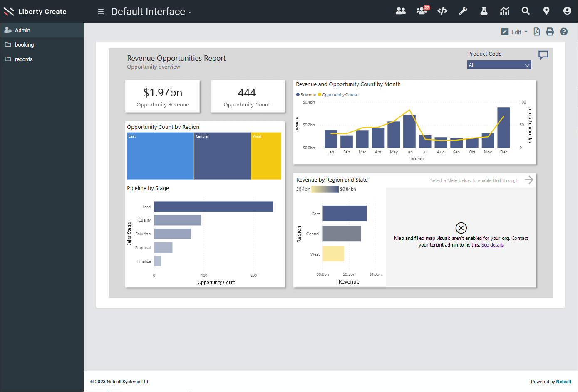Viewport: 578px width, 392px height.
Task: Open the wrench tools icon
Action: (463, 11)
